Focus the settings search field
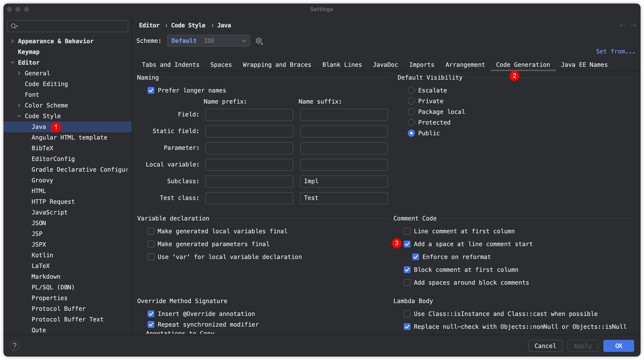The height and width of the screenshot is (360, 644). 68,26
